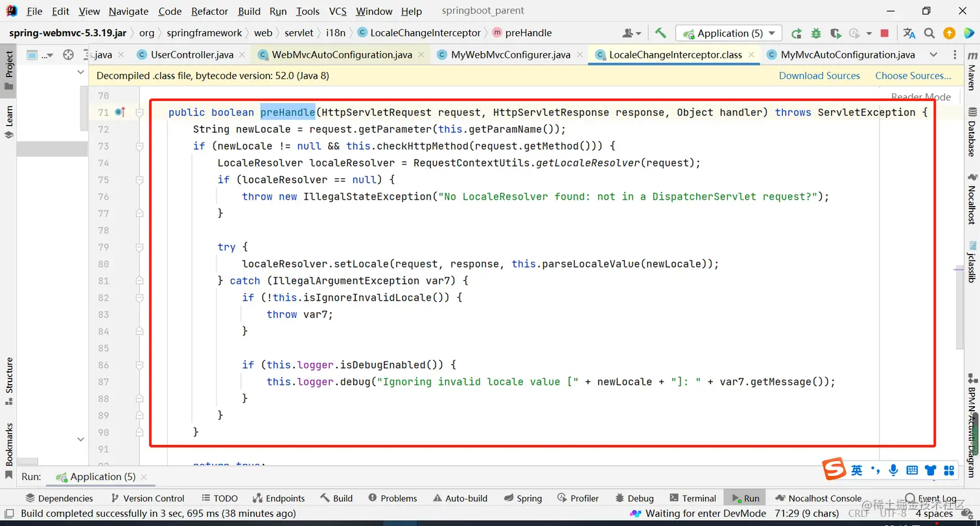Open the Problems tool window

coord(393,498)
